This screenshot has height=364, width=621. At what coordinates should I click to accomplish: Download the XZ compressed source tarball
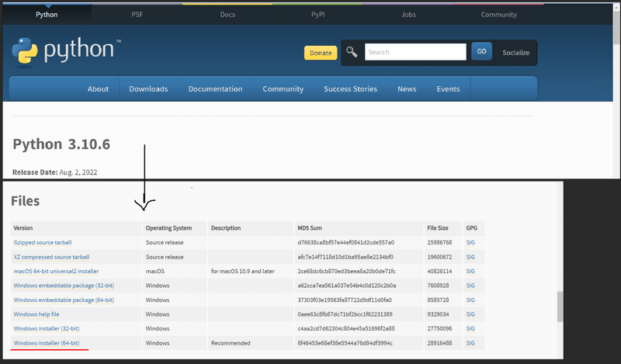(x=51, y=257)
